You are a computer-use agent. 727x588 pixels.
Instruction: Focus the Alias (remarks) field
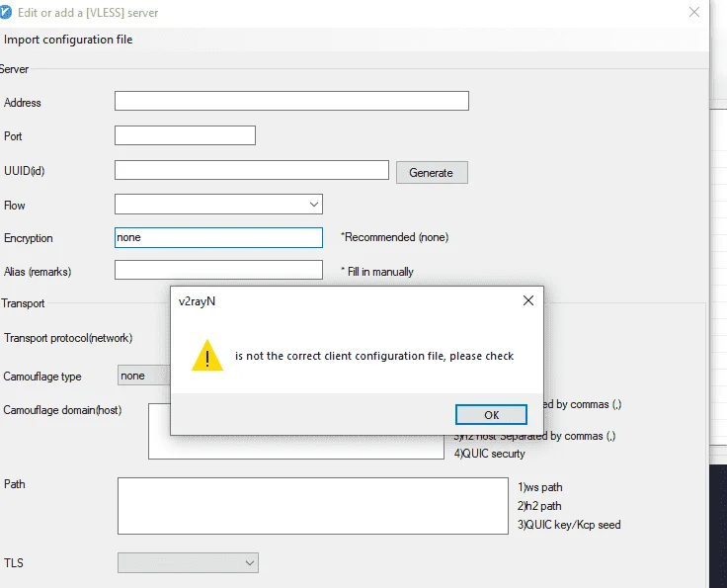218,270
